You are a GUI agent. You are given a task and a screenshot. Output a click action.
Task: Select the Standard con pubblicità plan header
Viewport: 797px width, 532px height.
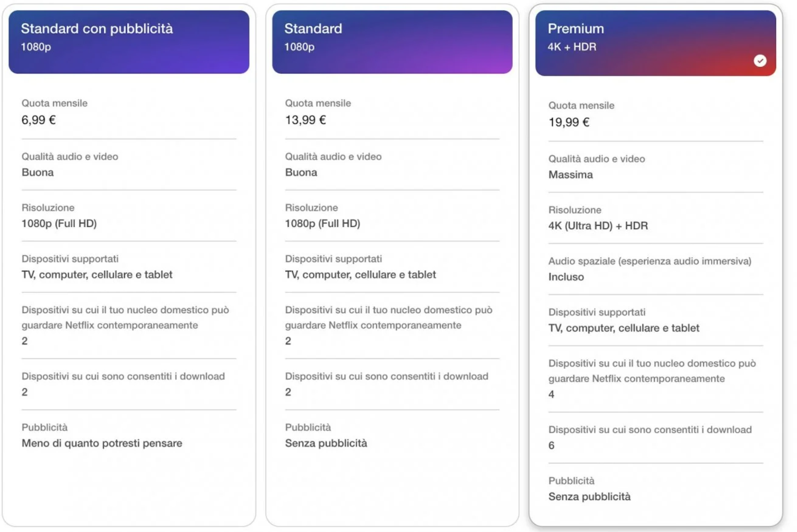[129, 42]
